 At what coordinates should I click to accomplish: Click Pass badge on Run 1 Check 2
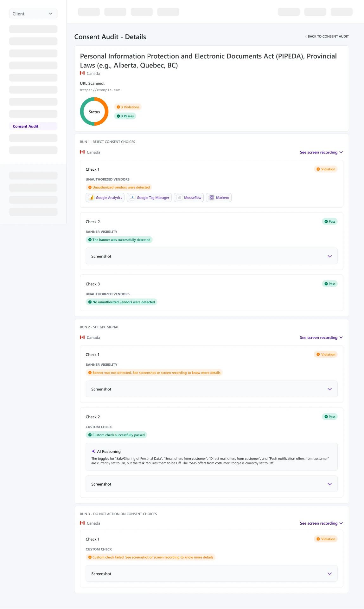click(x=330, y=222)
